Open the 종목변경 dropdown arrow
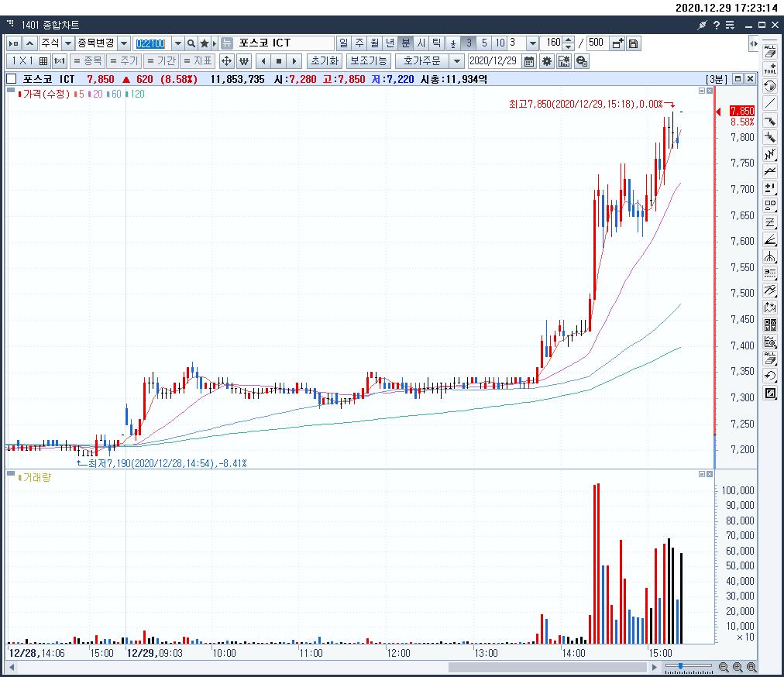 (124, 43)
